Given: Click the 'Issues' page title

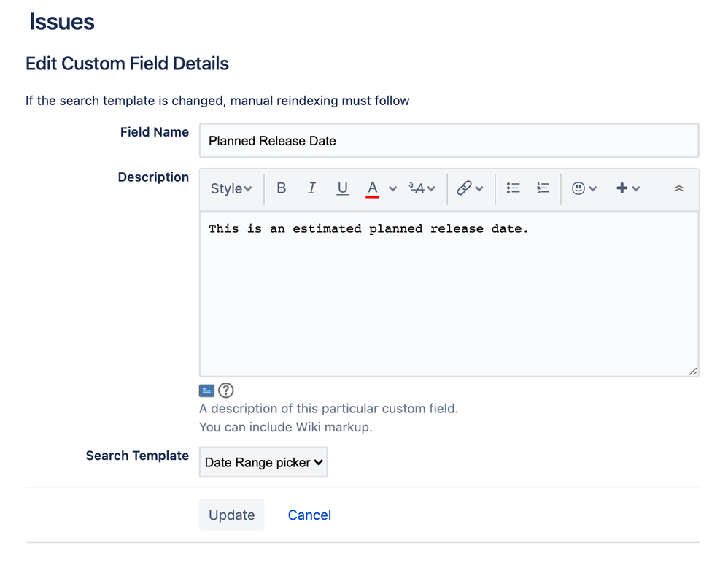Looking at the screenshot, I should click(62, 21).
